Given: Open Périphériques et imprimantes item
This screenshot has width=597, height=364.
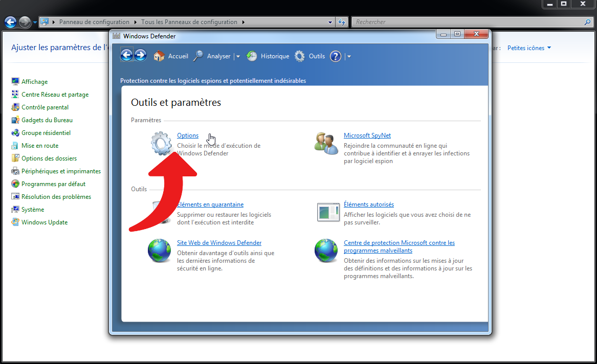Looking at the screenshot, I should click(61, 171).
